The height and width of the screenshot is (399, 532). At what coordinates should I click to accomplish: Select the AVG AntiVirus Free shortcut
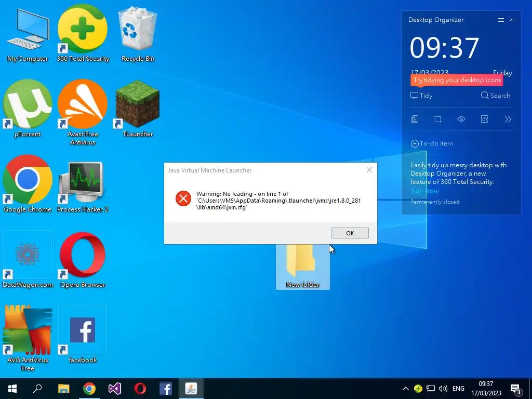tap(28, 338)
